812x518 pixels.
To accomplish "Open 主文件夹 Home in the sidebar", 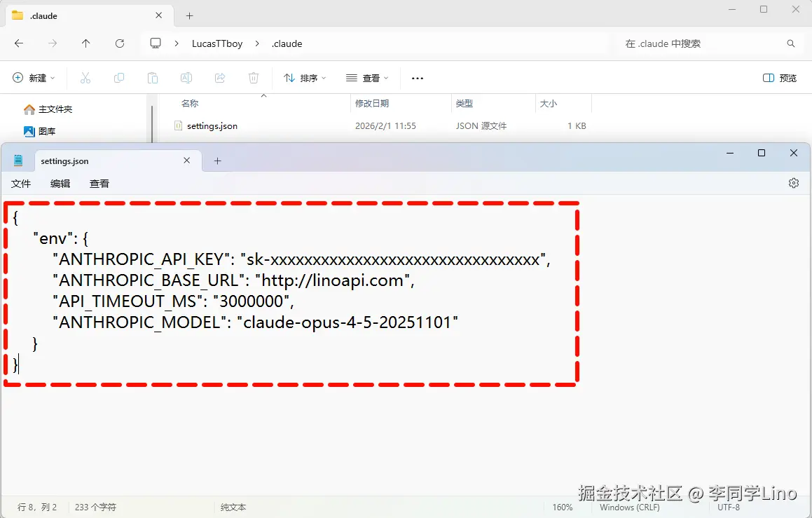I will (48, 109).
